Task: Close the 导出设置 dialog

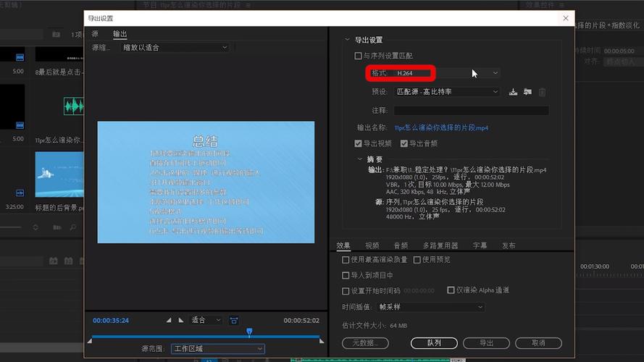Action: (x=566, y=18)
